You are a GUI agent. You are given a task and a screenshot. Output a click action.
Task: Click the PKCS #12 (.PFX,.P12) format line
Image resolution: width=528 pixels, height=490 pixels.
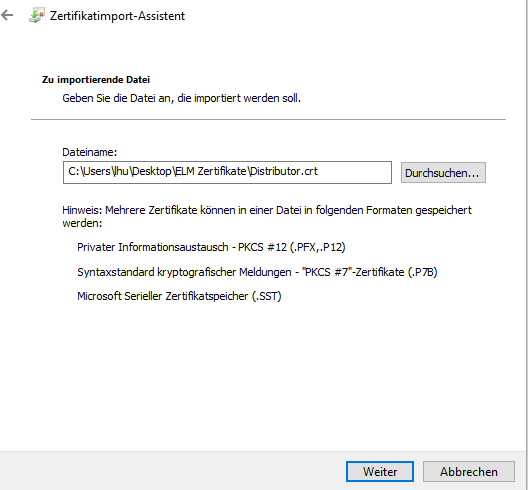point(211,247)
